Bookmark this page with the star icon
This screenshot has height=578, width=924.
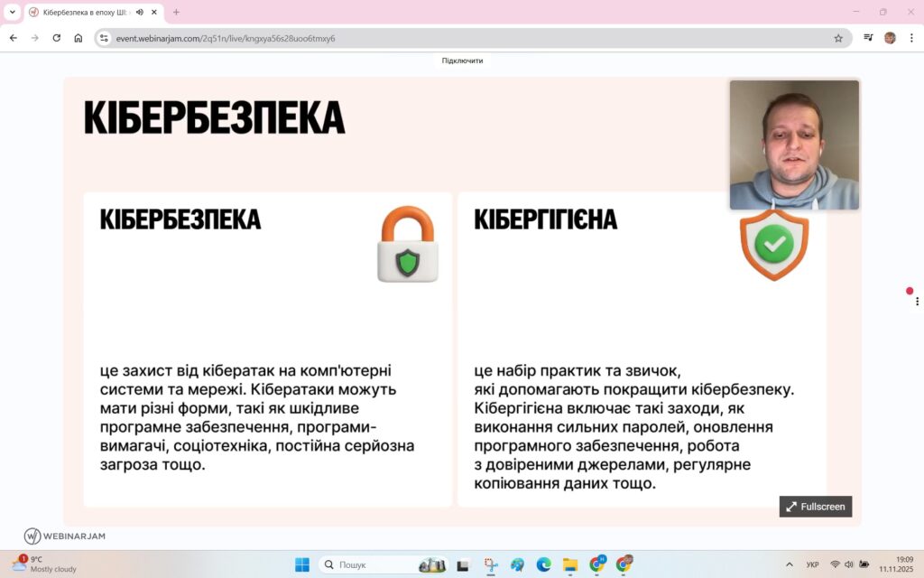point(838,38)
